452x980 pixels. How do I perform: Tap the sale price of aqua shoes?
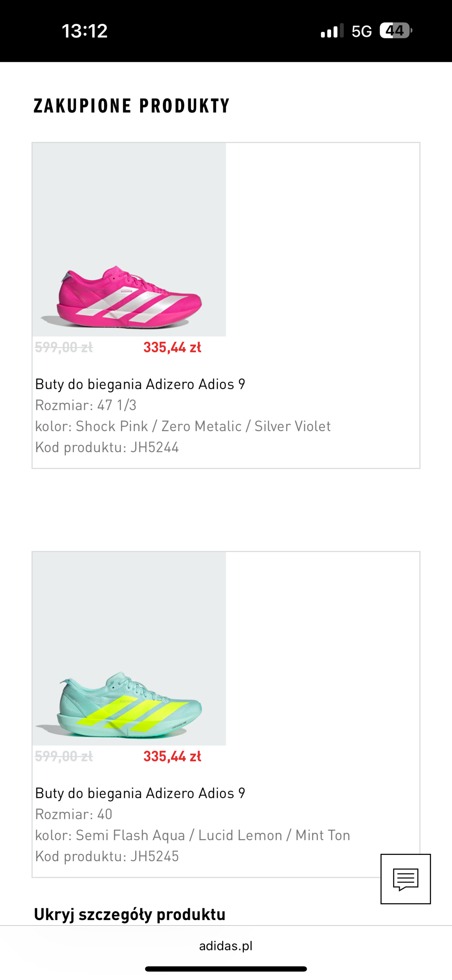click(x=173, y=756)
